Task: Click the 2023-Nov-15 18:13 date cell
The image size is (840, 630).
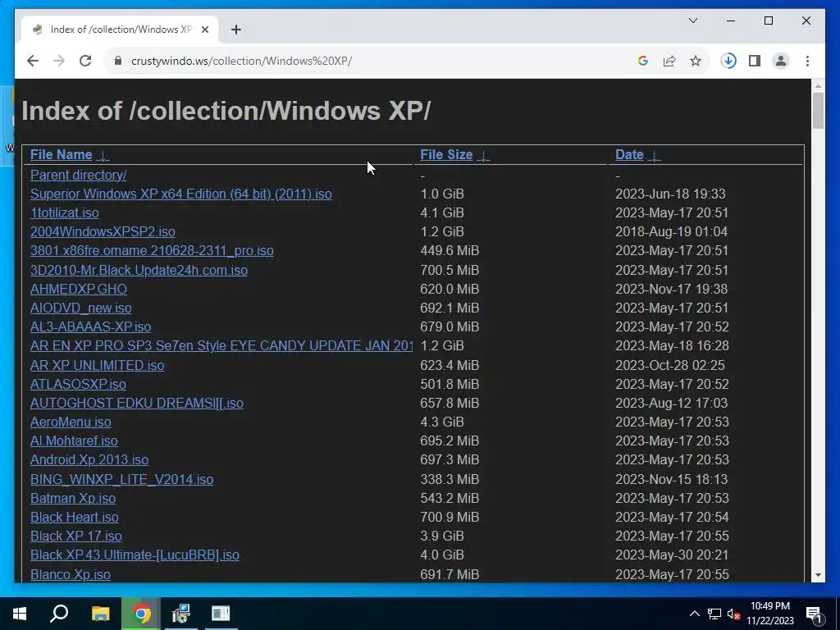Action: coord(672,479)
